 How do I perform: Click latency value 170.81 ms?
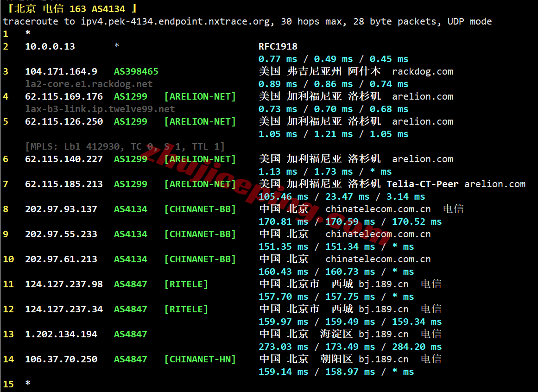284,222
